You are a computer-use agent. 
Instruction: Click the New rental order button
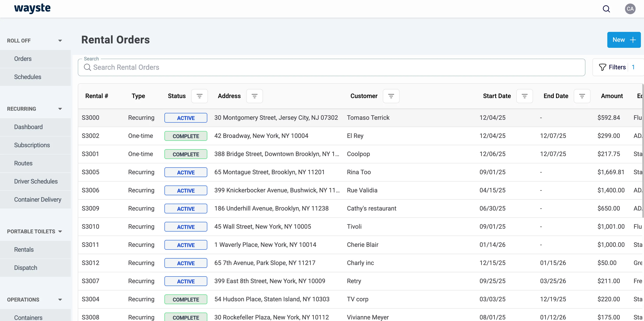click(623, 40)
